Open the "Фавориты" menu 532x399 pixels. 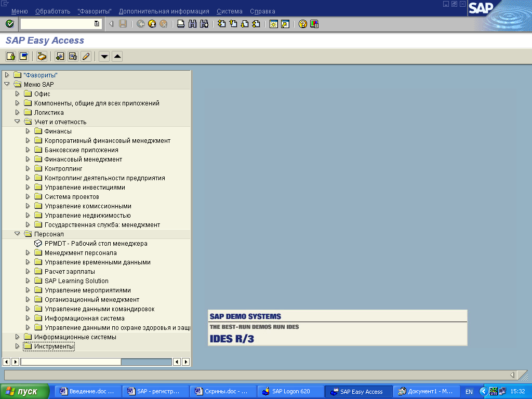95,11
